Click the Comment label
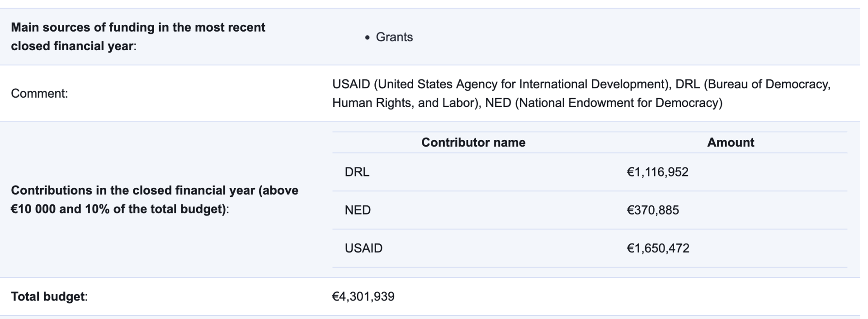This screenshot has width=868, height=319. point(39,94)
